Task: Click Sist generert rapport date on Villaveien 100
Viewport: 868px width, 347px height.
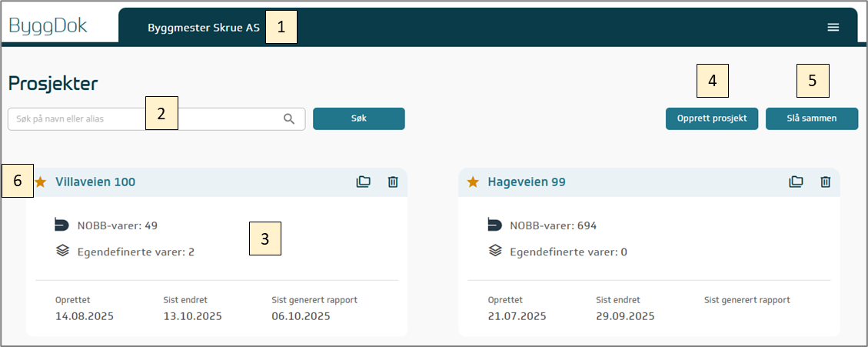Action: [x=301, y=316]
